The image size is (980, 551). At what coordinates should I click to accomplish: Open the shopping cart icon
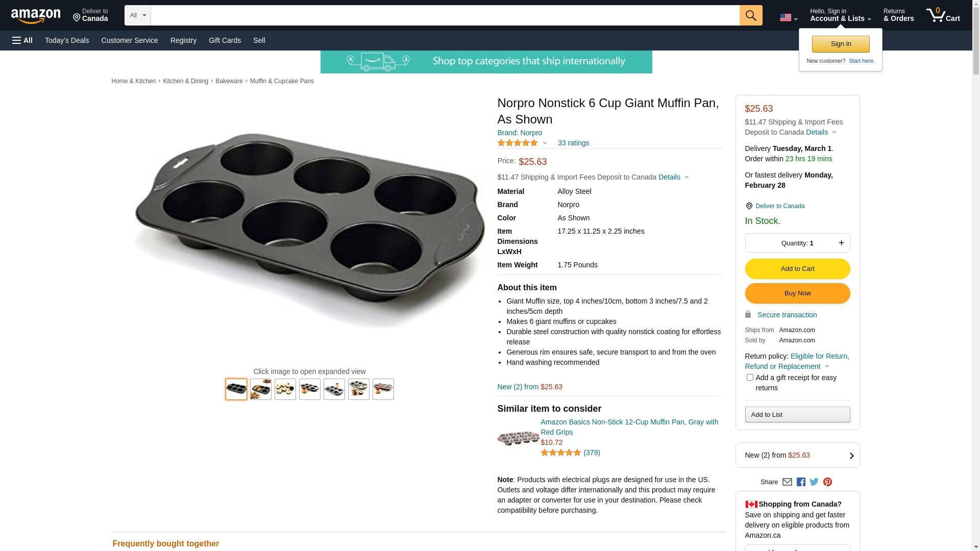click(943, 15)
